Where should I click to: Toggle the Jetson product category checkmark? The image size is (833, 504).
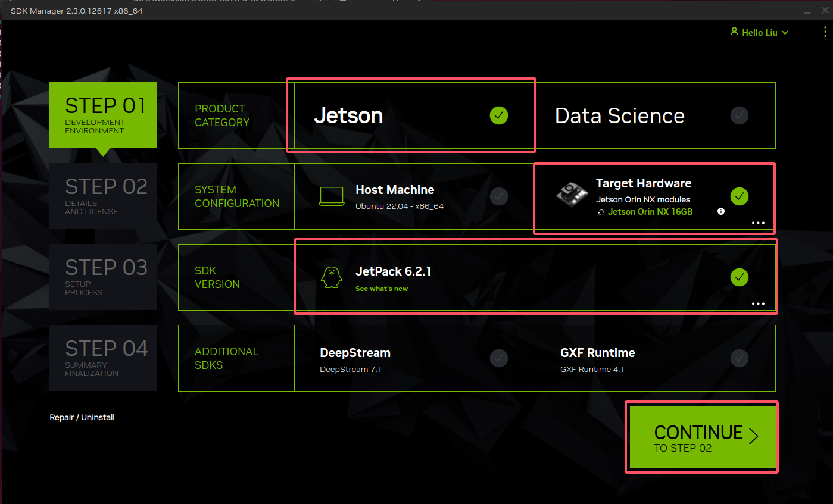[x=499, y=115]
